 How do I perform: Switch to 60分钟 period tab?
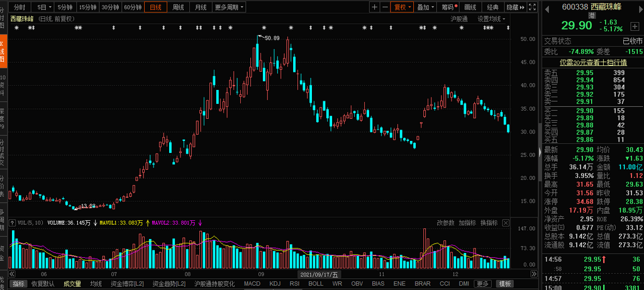[x=133, y=7]
